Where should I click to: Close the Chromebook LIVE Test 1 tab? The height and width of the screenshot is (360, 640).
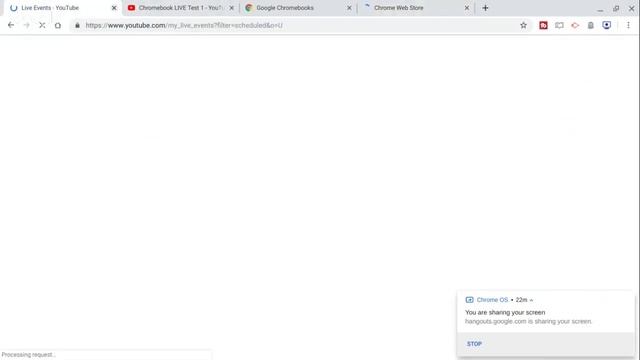point(231,8)
